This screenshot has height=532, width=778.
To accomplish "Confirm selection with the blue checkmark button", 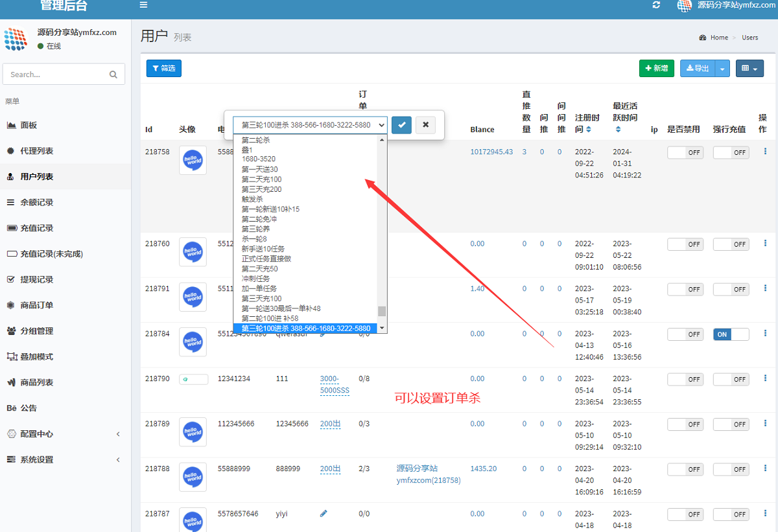I will (401, 124).
